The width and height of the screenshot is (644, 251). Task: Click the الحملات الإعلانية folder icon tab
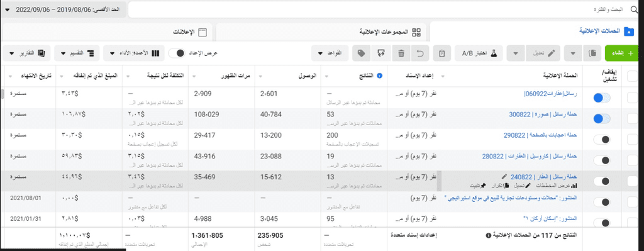click(x=628, y=31)
